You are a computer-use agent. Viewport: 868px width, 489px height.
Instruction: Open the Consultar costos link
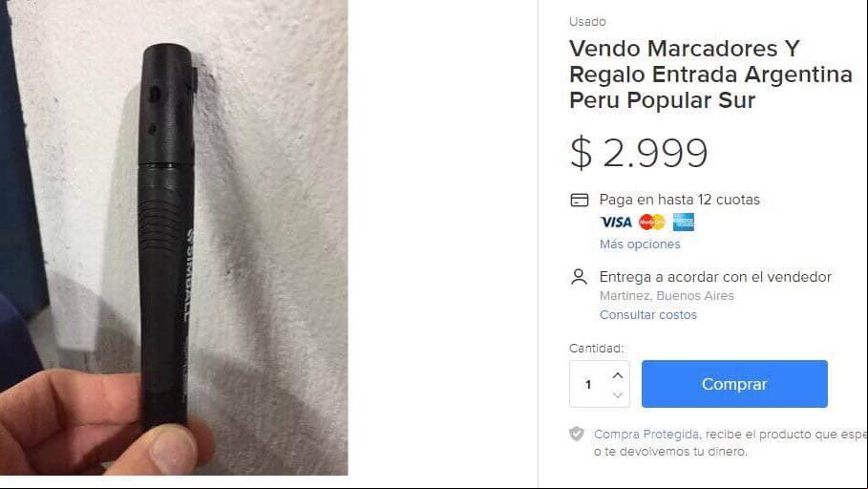coord(647,314)
